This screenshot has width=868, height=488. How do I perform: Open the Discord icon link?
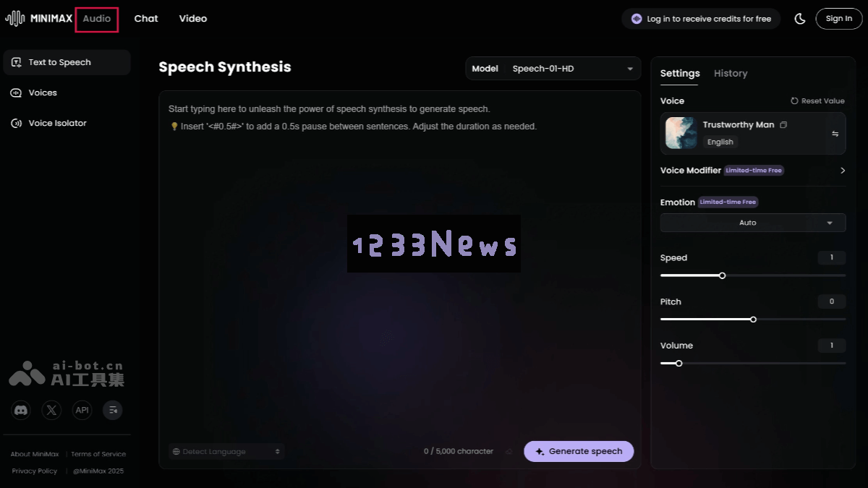21,411
